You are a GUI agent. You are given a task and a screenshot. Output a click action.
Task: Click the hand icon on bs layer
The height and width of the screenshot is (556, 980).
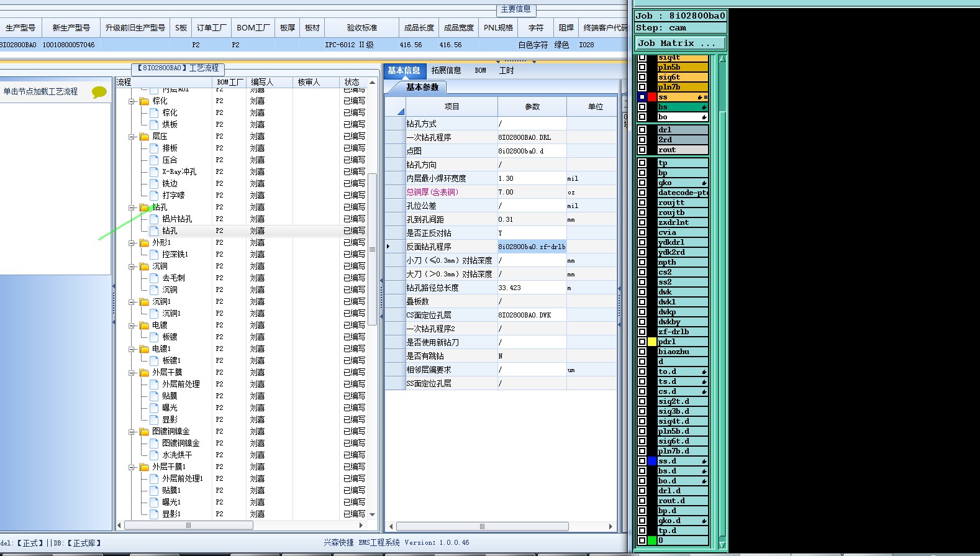point(704,107)
